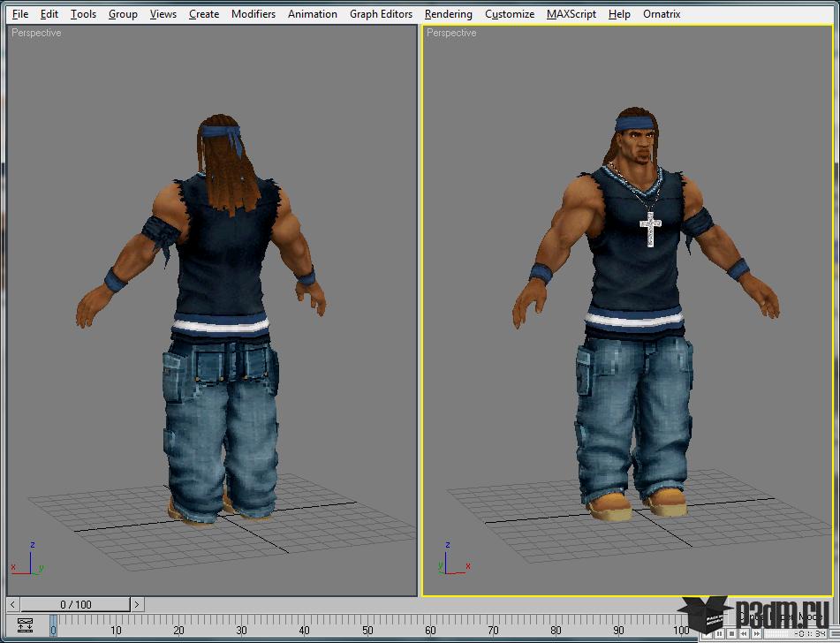Click the rewind playback button
Screen dimensions: 840x643
744,634
